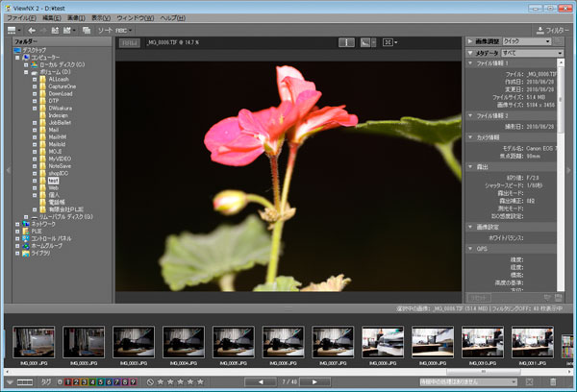
Task: Set rating to three stars
Action: tap(181, 381)
